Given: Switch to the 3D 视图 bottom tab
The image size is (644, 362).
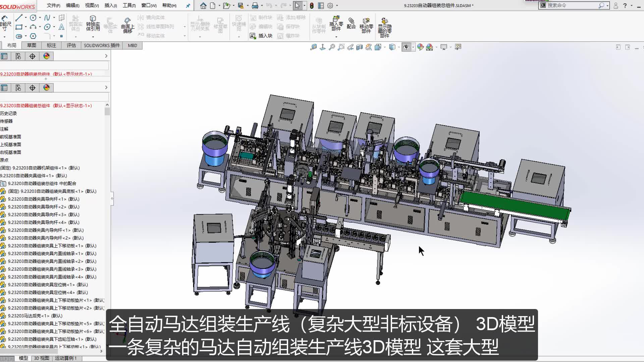Looking at the screenshot, I should tap(42, 358).
